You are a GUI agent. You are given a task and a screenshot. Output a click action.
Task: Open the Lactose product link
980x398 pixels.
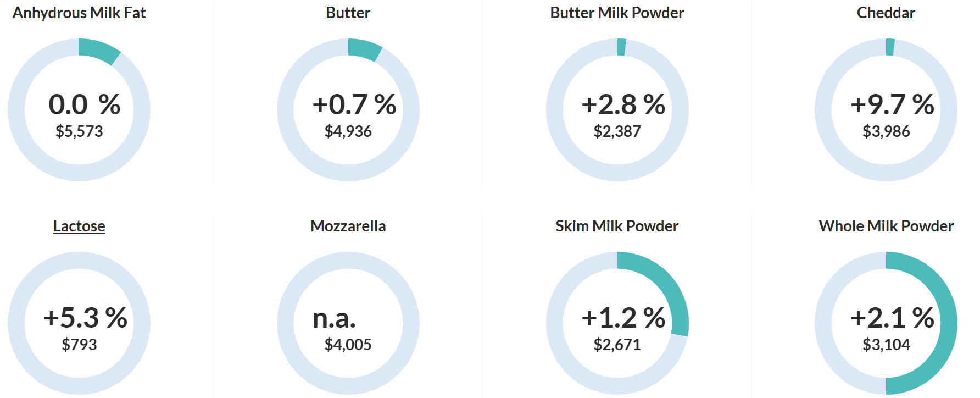point(79,226)
